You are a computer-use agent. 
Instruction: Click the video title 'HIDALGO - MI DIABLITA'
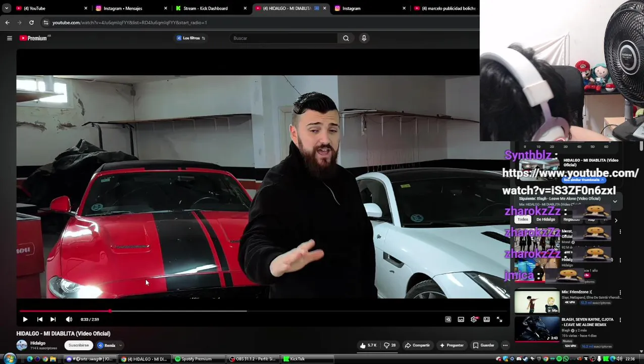63,334
